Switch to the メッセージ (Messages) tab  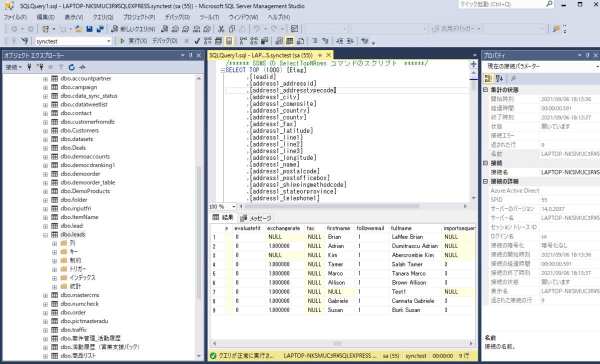tap(256, 218)
